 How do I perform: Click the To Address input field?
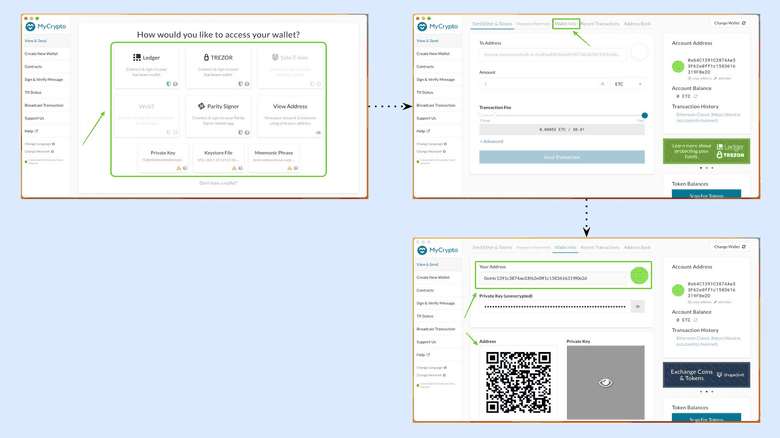pos(552,54)
